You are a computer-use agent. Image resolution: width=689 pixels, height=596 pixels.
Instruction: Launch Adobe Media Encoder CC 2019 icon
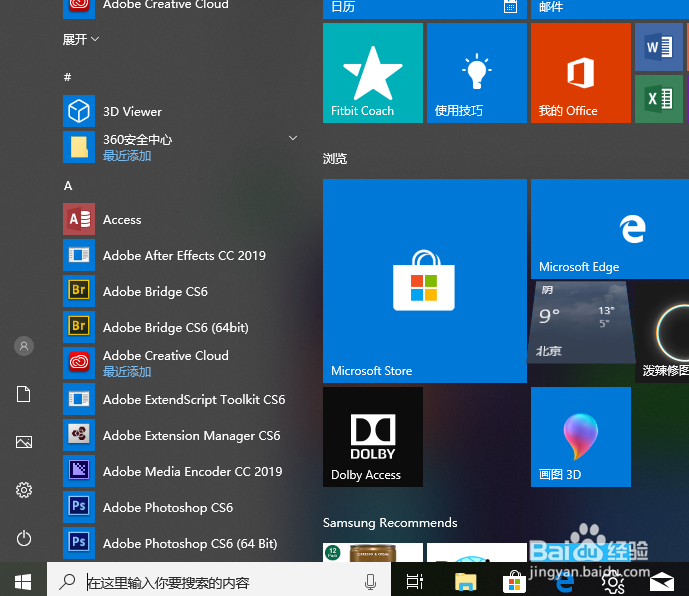pyautogui.click(x=79, y=471)
